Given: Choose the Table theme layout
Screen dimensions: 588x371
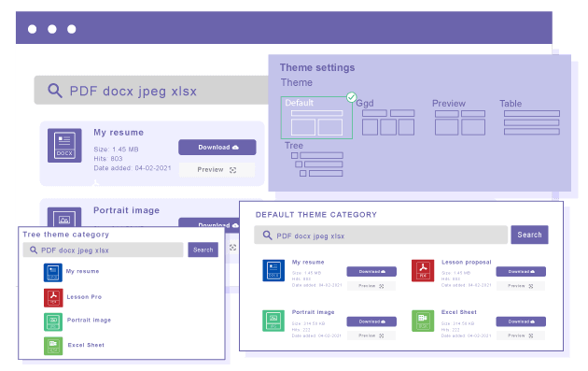Looking at the screenshot, I should click(531, 118).
